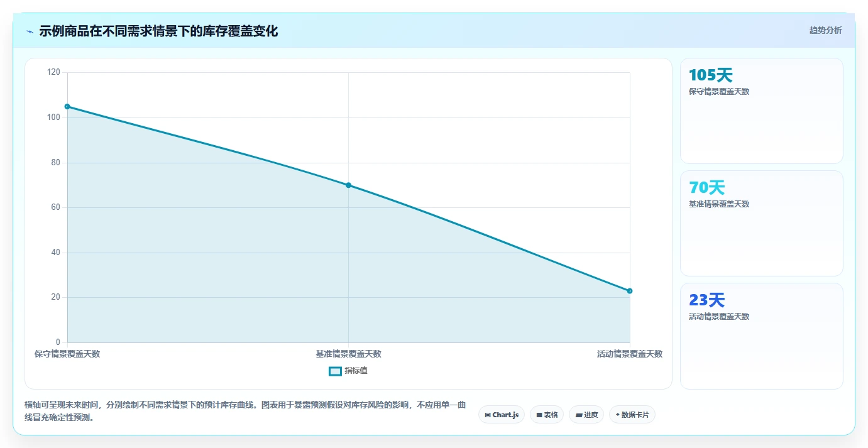Click the y-axis value 40
Image resolution: width=868 pixels, height=448 pixels.
(55, 253)
